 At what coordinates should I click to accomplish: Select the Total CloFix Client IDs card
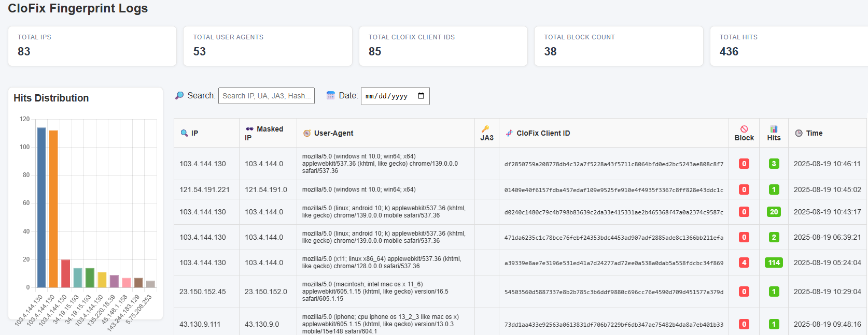tap(443, 46)
